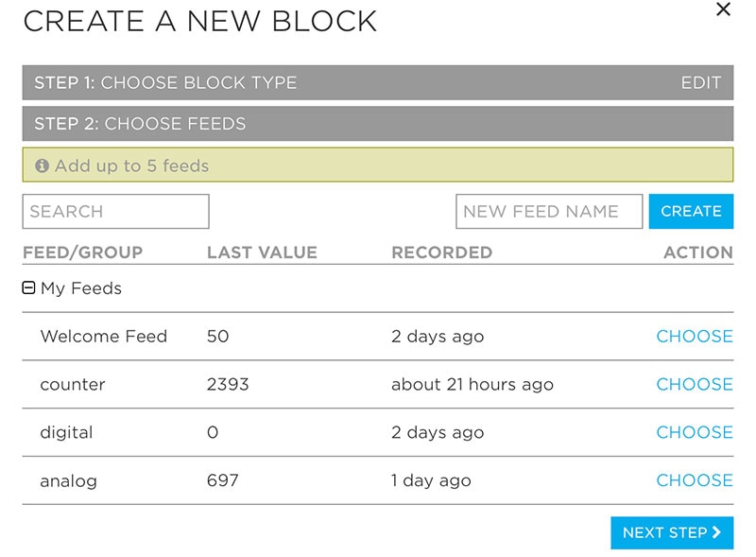Viewport: 756px width, 557px height.
Task: Go to Next Step
Action: click(672, 532)
